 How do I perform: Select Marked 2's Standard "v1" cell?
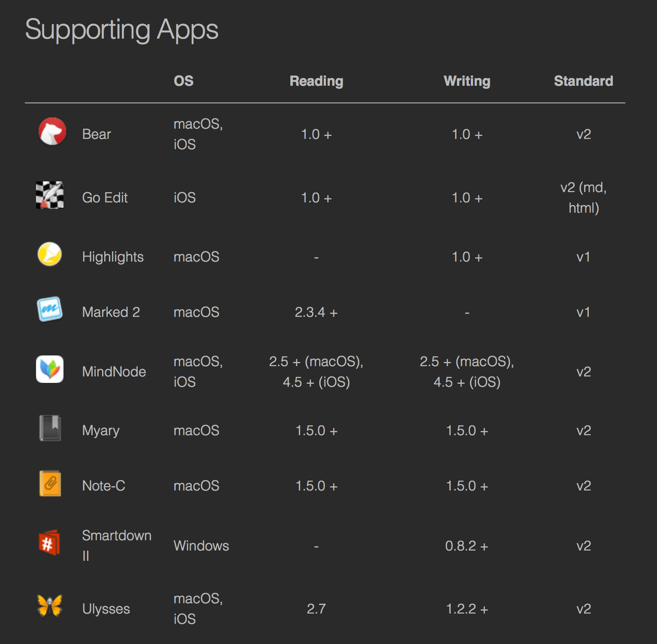click(x=584, y=313)
